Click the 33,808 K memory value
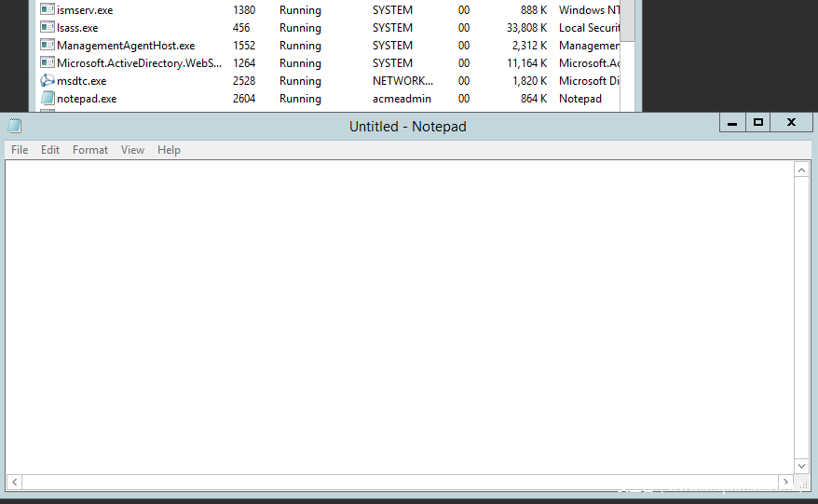818x504 pixels. pyautogui.click(x=527, y=28)
